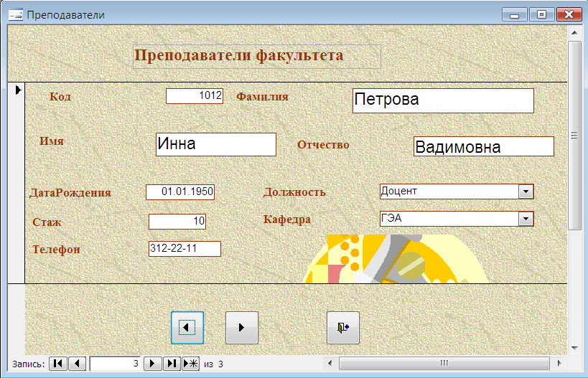Minimize the Преподаватели window
Image resolution: width=588 pixels, height=378 pixels.
point(515,14)
